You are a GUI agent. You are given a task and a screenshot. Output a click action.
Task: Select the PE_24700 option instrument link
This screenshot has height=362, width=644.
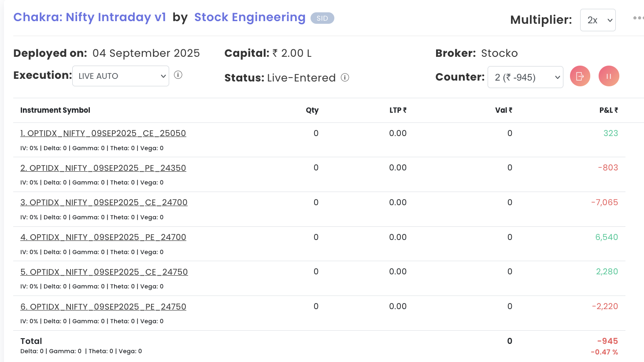pos(103,237)
